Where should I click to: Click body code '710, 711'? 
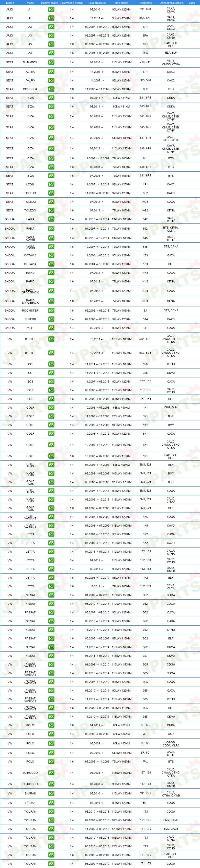pyautogui.click(x=145, y=62)
